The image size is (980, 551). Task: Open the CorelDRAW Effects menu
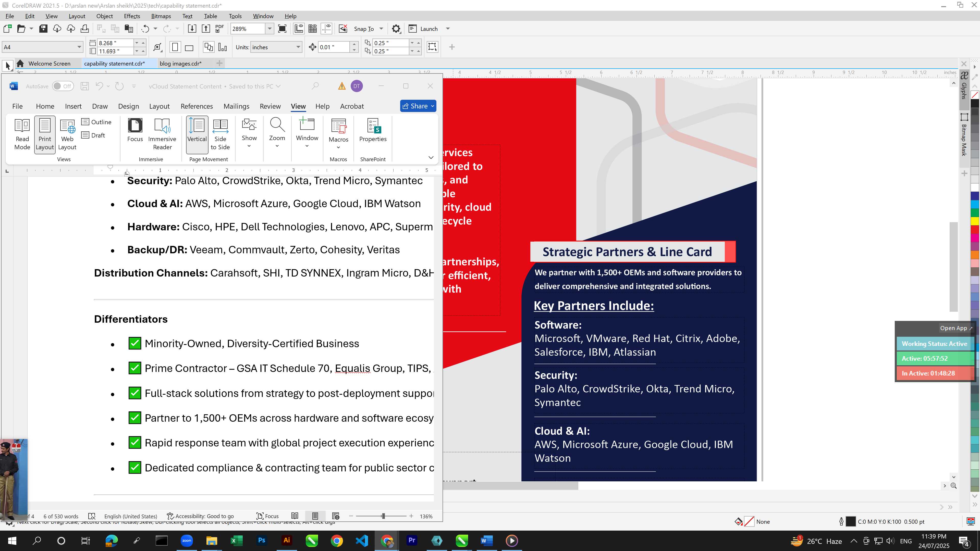coord(132,16)
